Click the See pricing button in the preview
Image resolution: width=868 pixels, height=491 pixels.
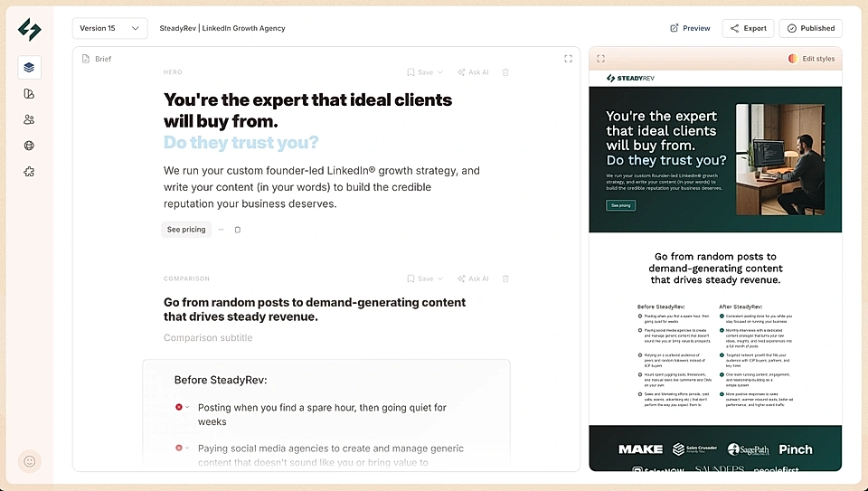(620, 205)
